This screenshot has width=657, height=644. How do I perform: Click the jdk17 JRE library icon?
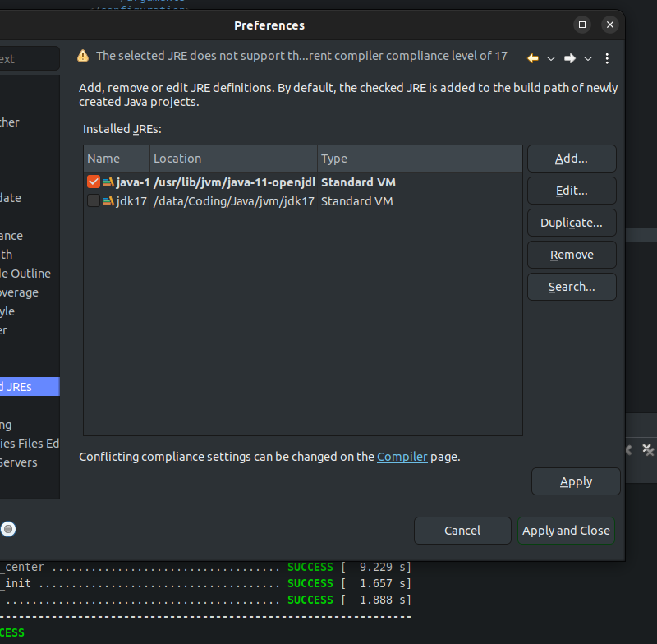point(108,201)
